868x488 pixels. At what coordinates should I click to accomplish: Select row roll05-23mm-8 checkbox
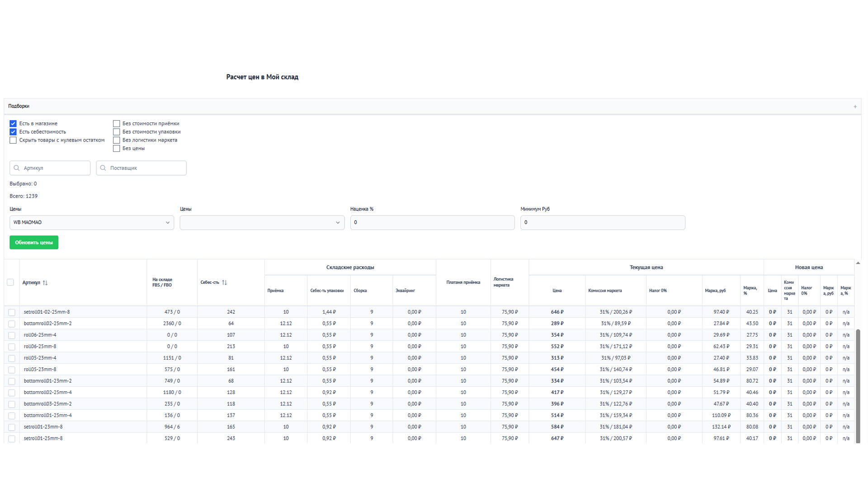pos(12,370)
